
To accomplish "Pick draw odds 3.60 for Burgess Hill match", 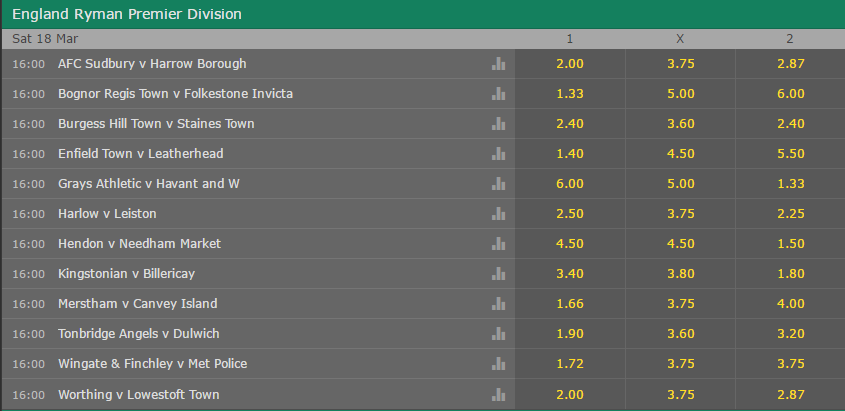I will click(680, 124).
